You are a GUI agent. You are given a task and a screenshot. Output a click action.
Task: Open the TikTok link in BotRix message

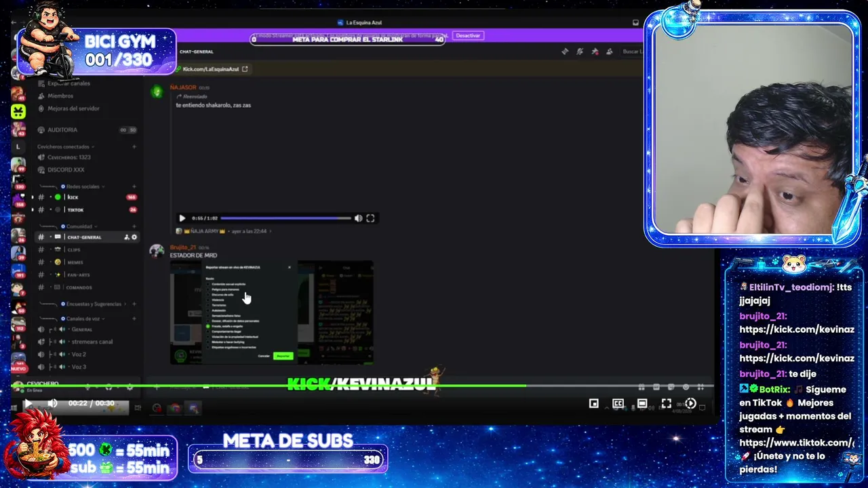[797, 443]
